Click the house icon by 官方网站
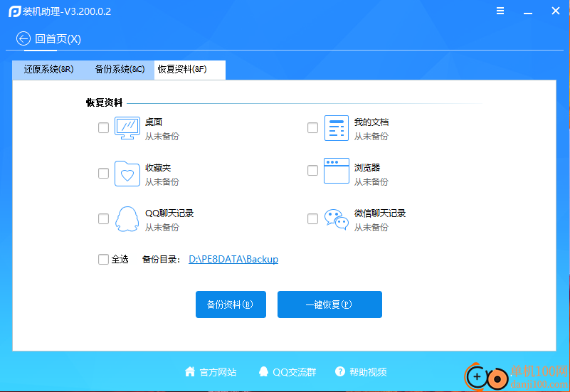This screenshot has width=570, height=392. click(x=190, y=371)
